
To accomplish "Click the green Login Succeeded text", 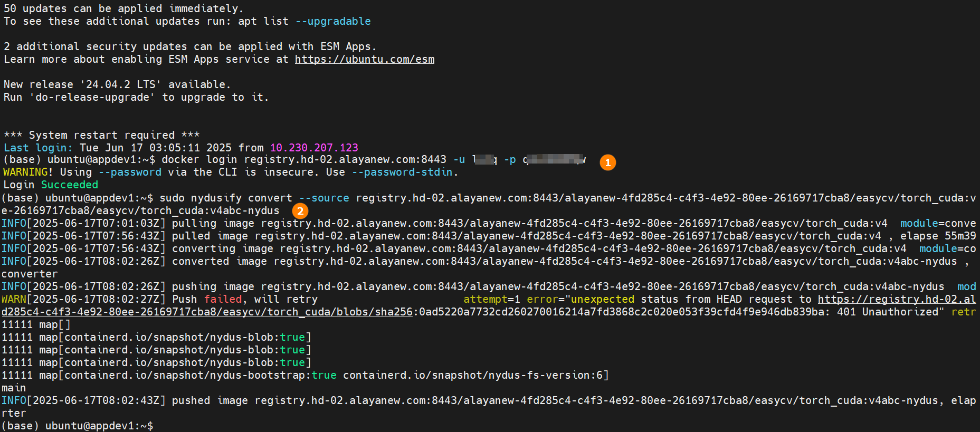I will pos(69,185).
